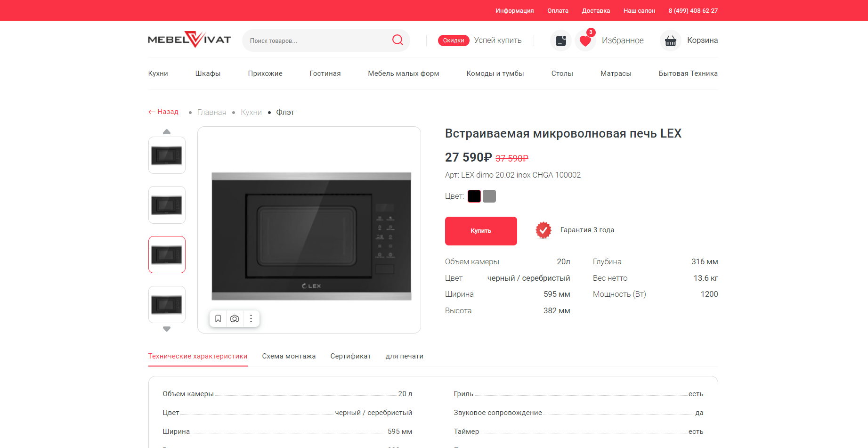Open the Столы category menu
The height and width of the screenshot is (448, 868).
(562, 73)
